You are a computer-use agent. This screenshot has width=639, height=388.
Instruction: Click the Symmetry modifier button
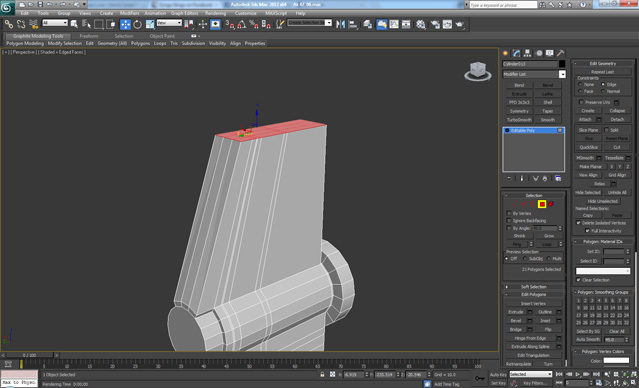[519, 111]
